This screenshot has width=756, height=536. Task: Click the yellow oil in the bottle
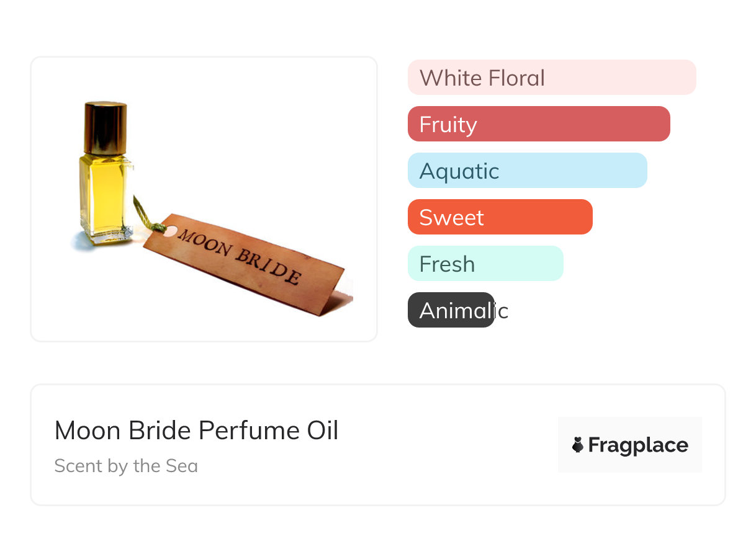pyautogui.click(x=104, y=192)
